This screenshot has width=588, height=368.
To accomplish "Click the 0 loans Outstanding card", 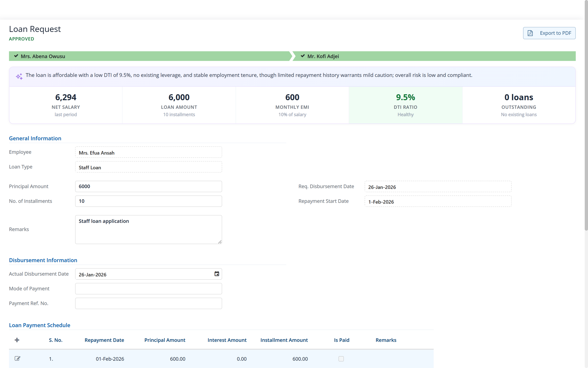I will (x=519, y=105).
